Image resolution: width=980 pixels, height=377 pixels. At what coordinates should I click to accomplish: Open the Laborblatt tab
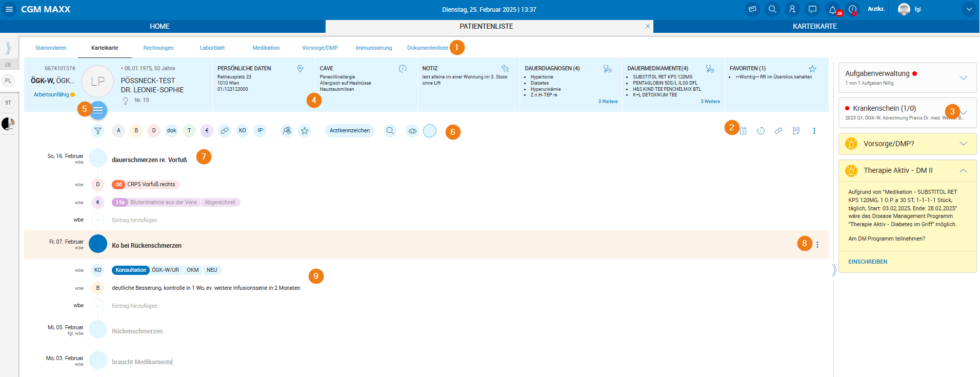coord(212,48)
